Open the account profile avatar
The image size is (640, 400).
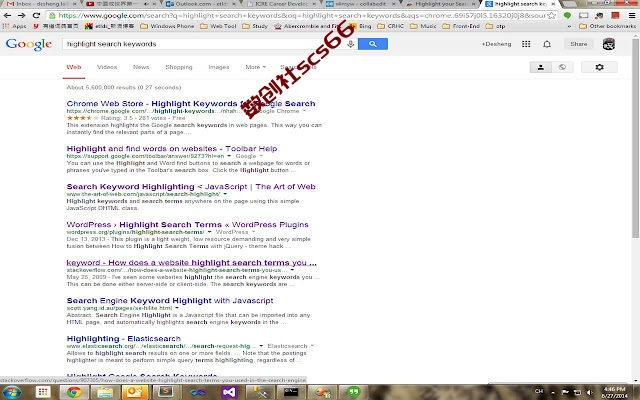click(x=609, y=44)
